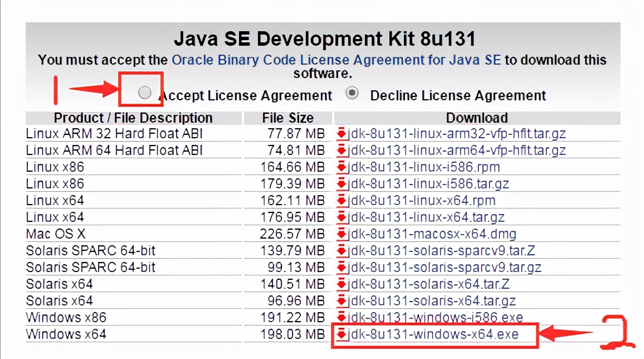The height and width of the screenshot is (359, 644).
Task: Download jdk-8u131-solaris-sparcv9.tar.Z
Action: pos(442,250)
